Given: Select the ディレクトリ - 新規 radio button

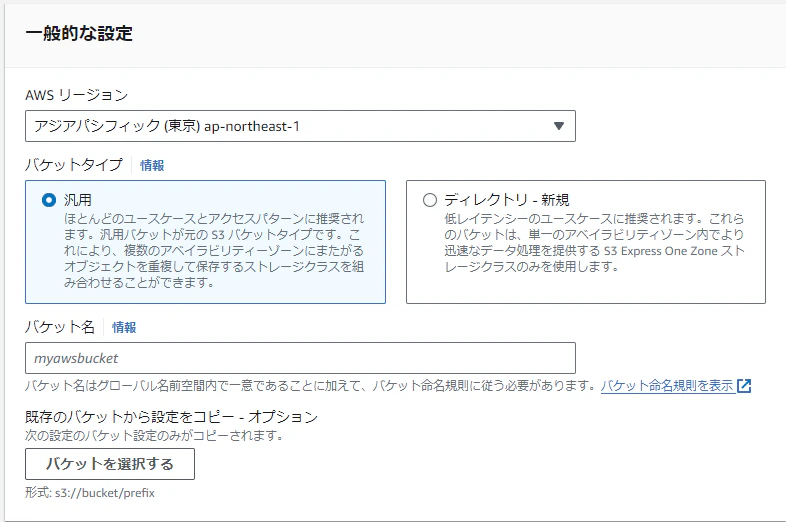Looking at the screenshot, I should [430, 200].
